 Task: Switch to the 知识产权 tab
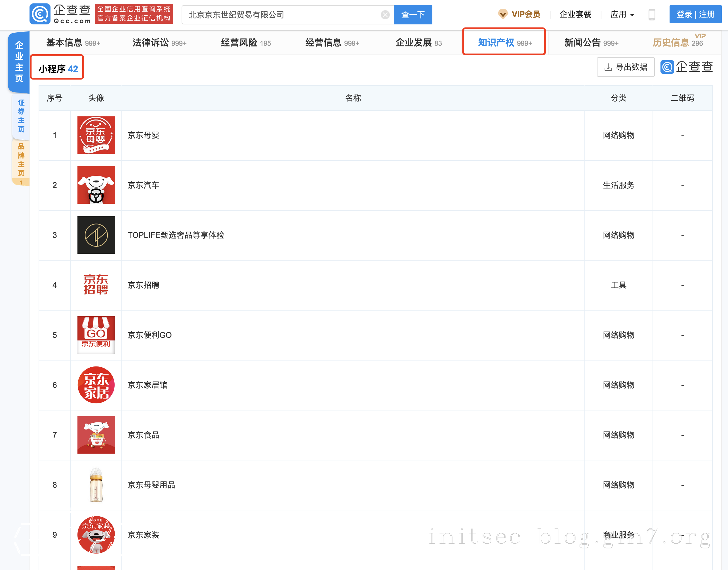(504, 42)
